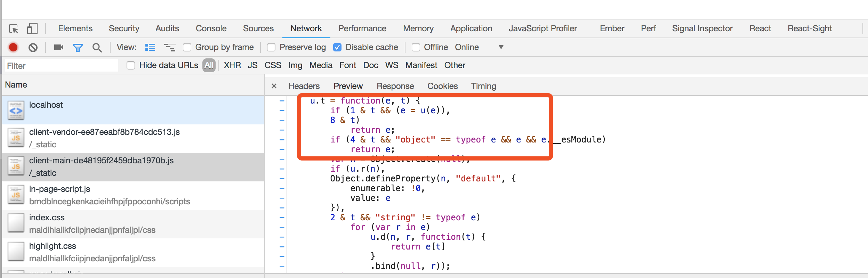
Task: Open the Application tab
Action: pos(471,28)
